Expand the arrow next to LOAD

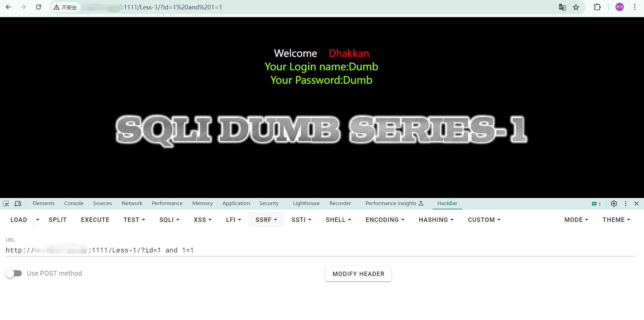(38, 220)
